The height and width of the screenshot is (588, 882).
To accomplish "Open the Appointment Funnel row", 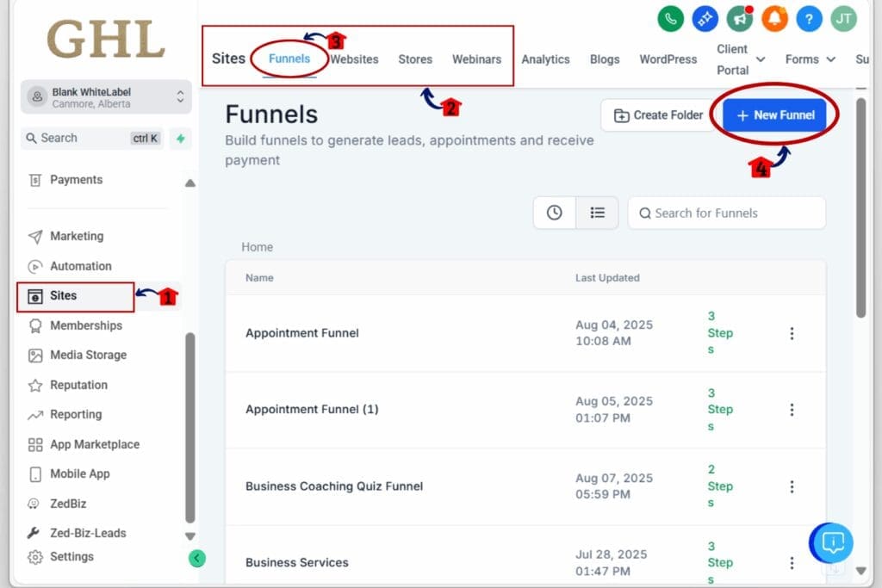I will 525,333.
